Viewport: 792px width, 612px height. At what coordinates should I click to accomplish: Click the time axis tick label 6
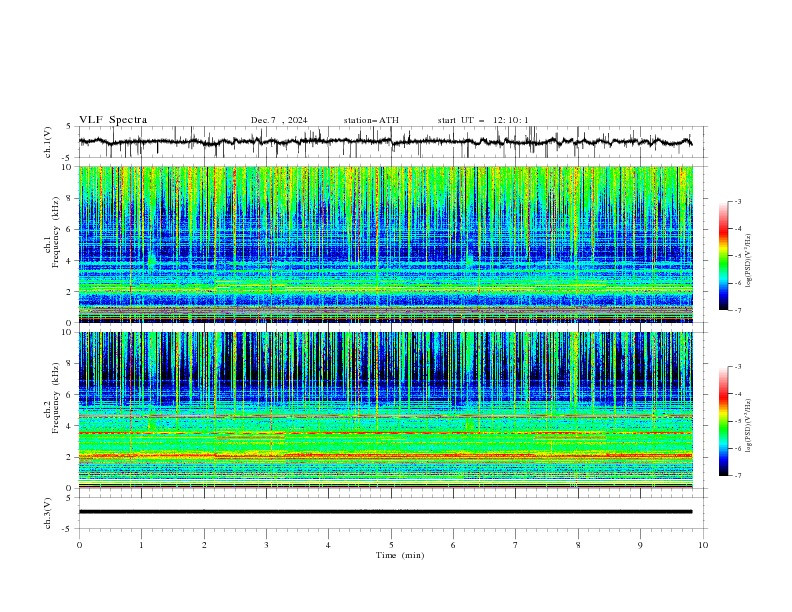pyautogui.click(x=453, y=545)
